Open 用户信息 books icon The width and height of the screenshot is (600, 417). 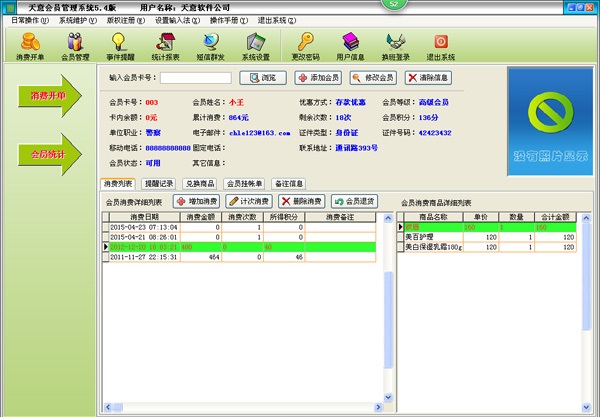pyautogui.click(x=351, y=47)
